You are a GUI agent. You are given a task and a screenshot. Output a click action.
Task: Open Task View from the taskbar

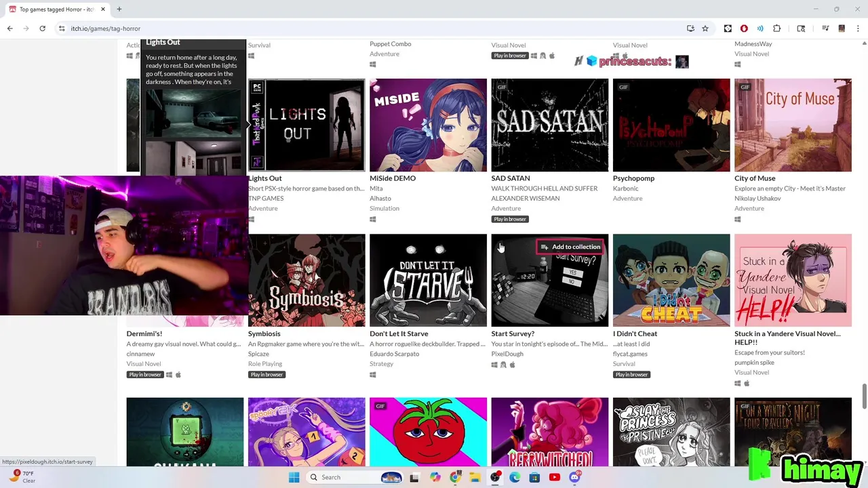(x=414, y=477)
